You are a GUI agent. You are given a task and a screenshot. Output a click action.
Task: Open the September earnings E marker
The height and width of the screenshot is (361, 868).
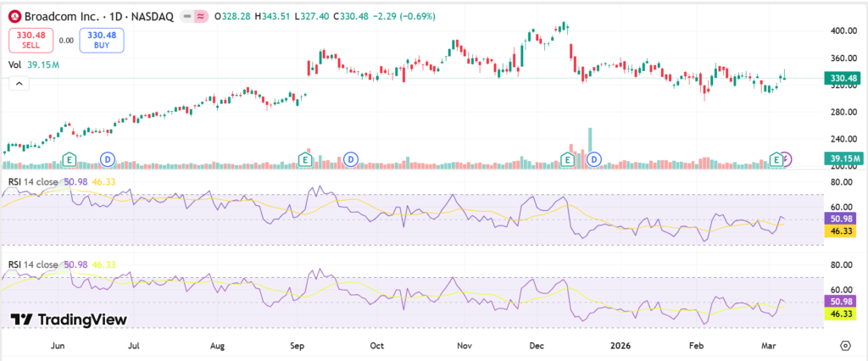[x=304, y=159]
